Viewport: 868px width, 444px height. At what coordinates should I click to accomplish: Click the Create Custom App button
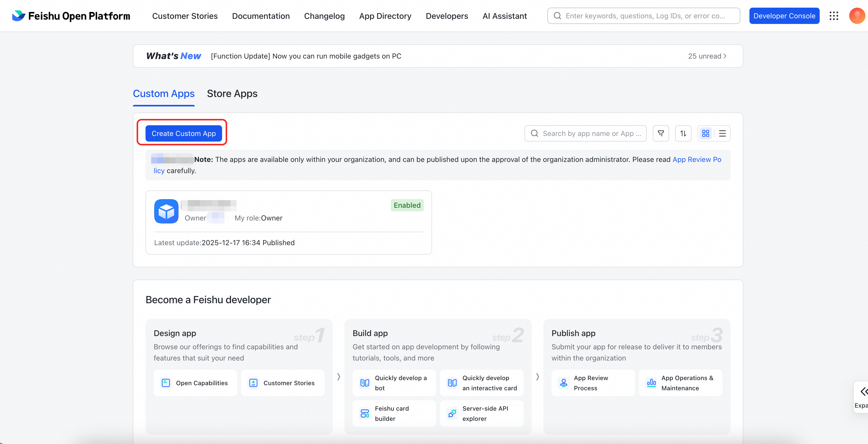click(x=184, y=133)
